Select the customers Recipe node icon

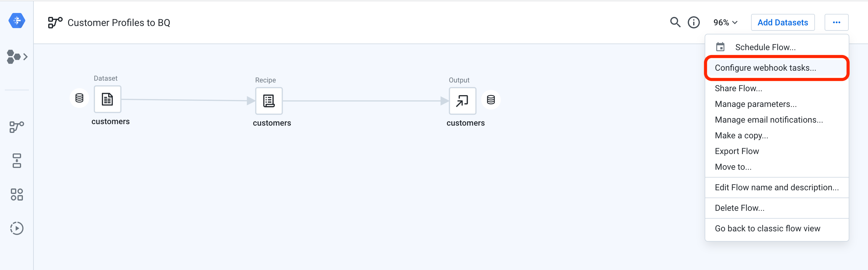(269, 101)
